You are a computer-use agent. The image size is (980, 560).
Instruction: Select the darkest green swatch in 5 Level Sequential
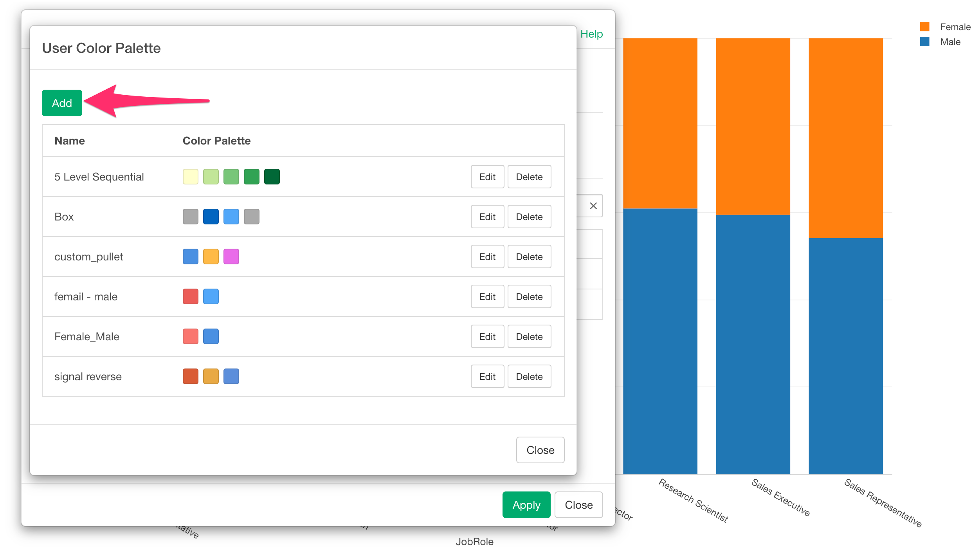[x=272, y=177]
